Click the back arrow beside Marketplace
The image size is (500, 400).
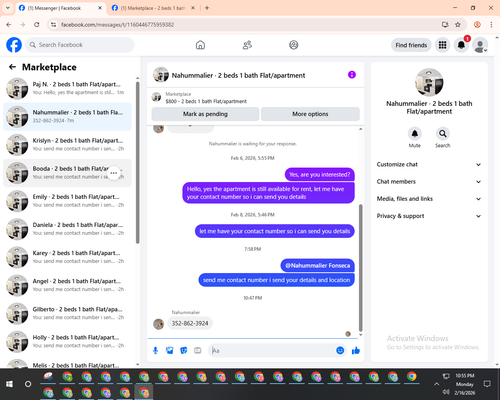12,67
